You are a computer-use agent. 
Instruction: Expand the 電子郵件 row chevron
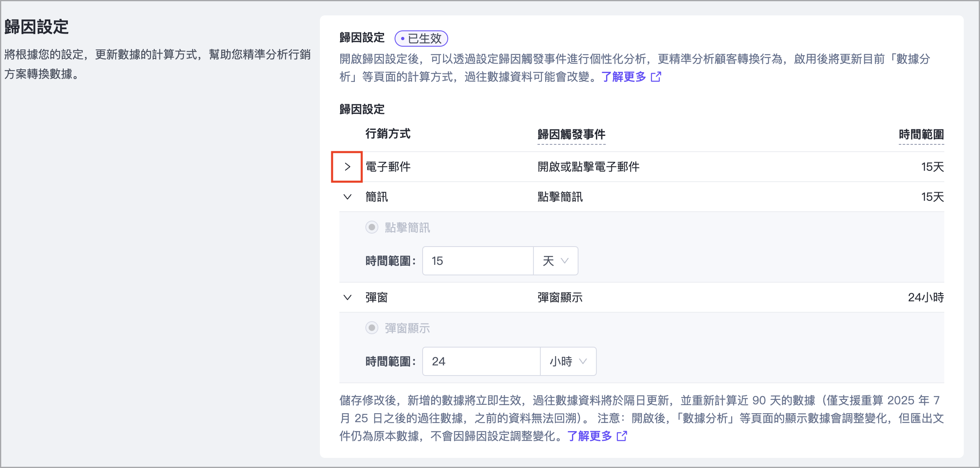[x=347, y=167]
